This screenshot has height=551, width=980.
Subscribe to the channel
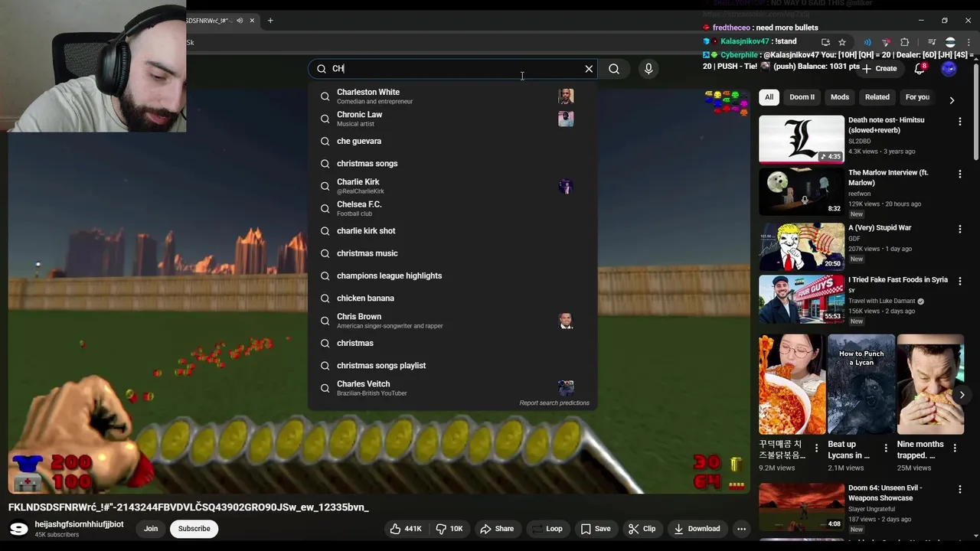[194, 529]
